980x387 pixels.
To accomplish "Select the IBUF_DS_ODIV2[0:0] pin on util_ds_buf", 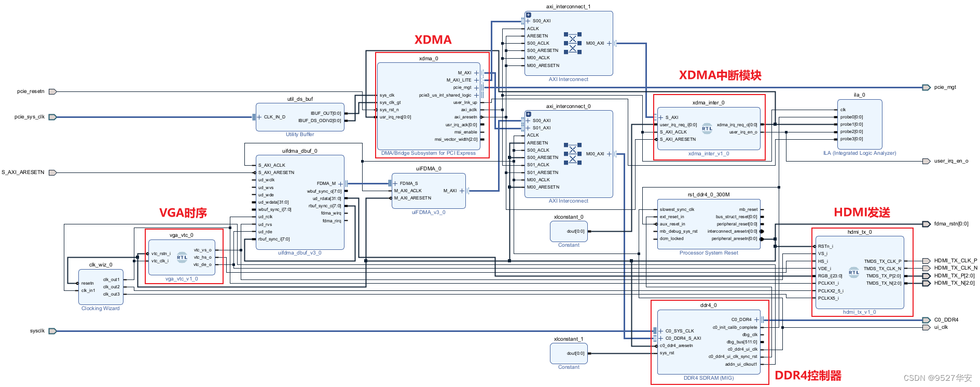I will pyautogui.click(x=320, y=121).
